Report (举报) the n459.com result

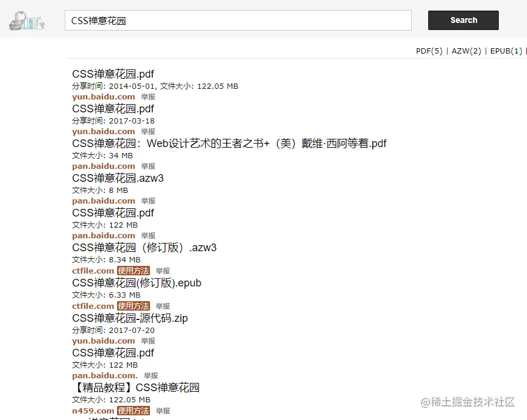(163, 411)
